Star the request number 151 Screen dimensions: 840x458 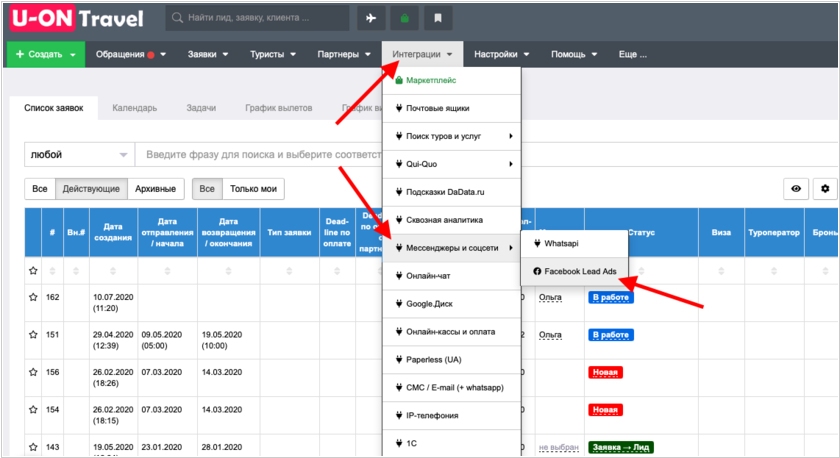tap(33, 335)
